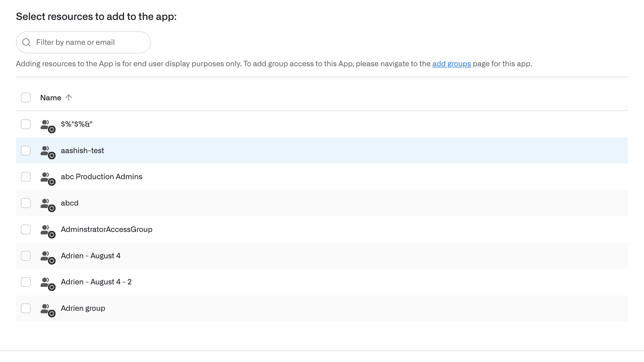Screen dimensions: 644x362
Task: Focus the Filter by name or email field
Action: [x=89, y=42]
